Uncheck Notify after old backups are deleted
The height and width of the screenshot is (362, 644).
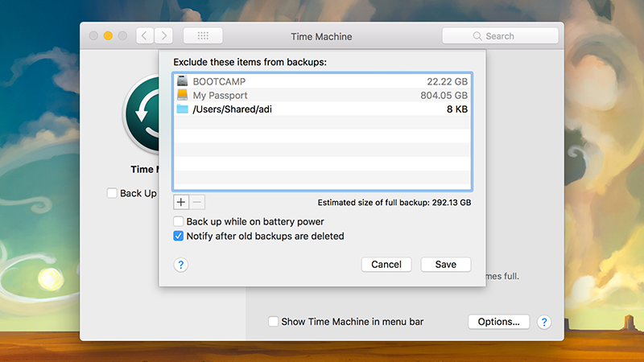[x=178, y=236]
